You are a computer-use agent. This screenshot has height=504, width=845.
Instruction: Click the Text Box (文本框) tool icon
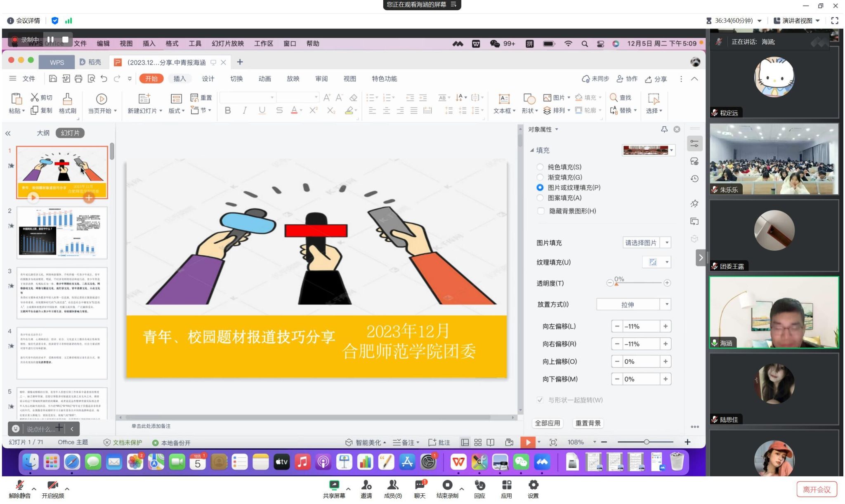point(504,99)
